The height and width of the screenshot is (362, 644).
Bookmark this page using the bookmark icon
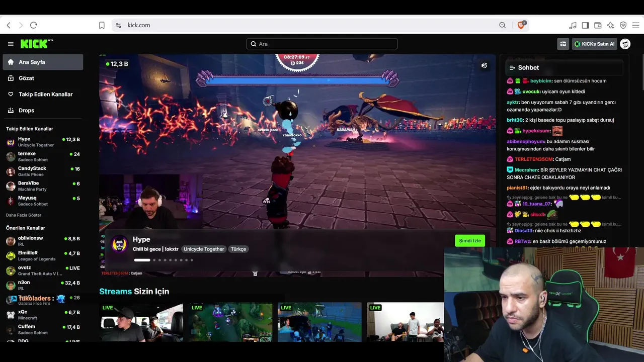coord(102,25)
